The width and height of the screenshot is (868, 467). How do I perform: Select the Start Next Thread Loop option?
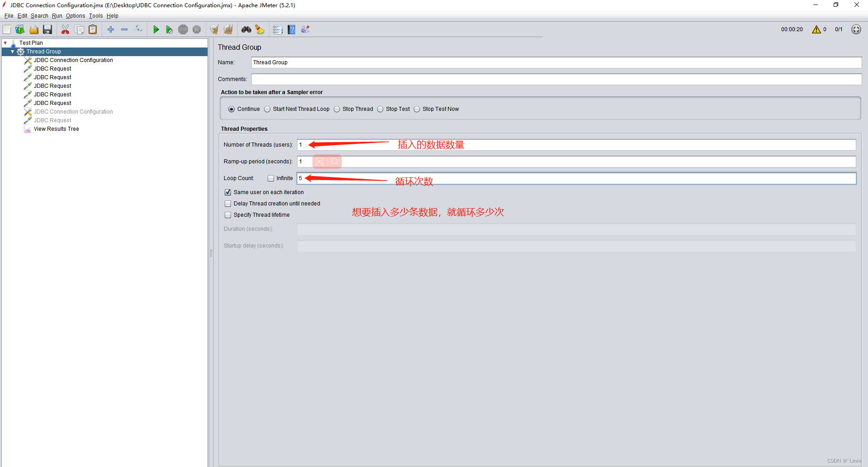(x=267, y=109)
